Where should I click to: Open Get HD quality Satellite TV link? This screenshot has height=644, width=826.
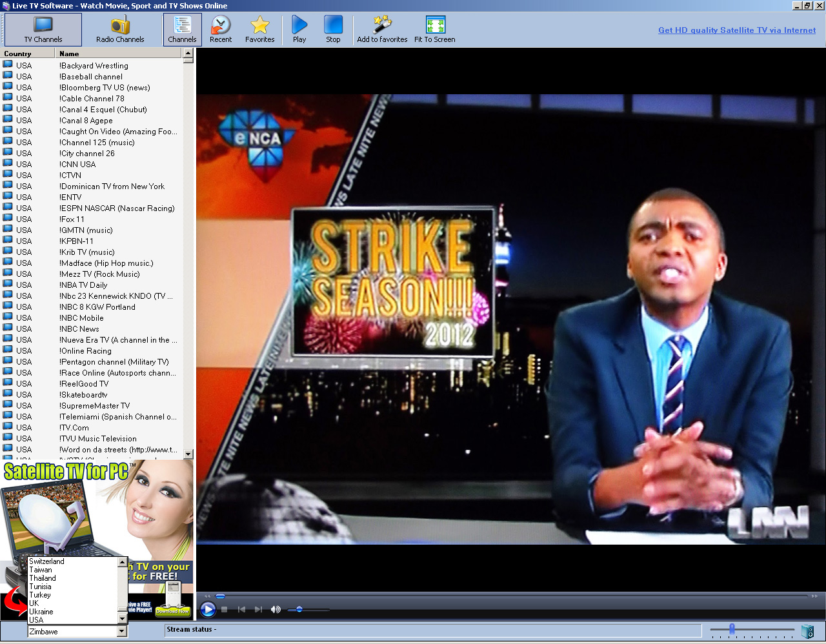click(737, 30)
